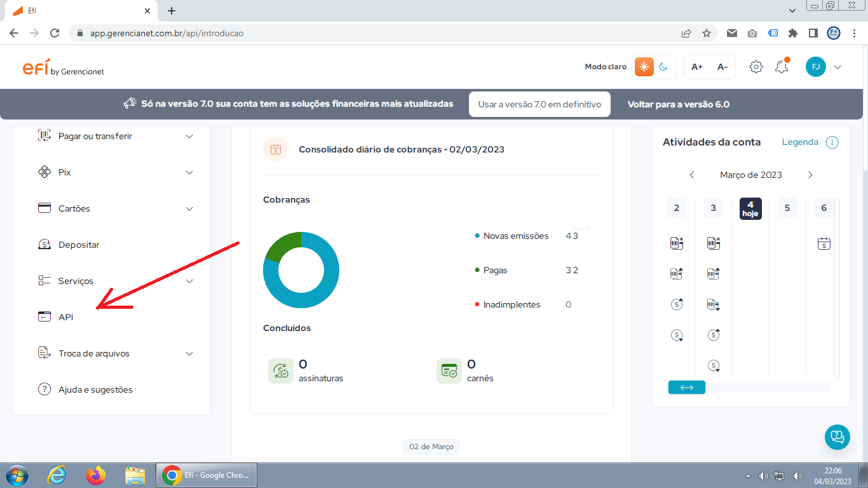Image resolution: width=868 pixels, height=488 pixels.
Task: Click the Efí by Gerencianet logo
Action: (63, 68)
